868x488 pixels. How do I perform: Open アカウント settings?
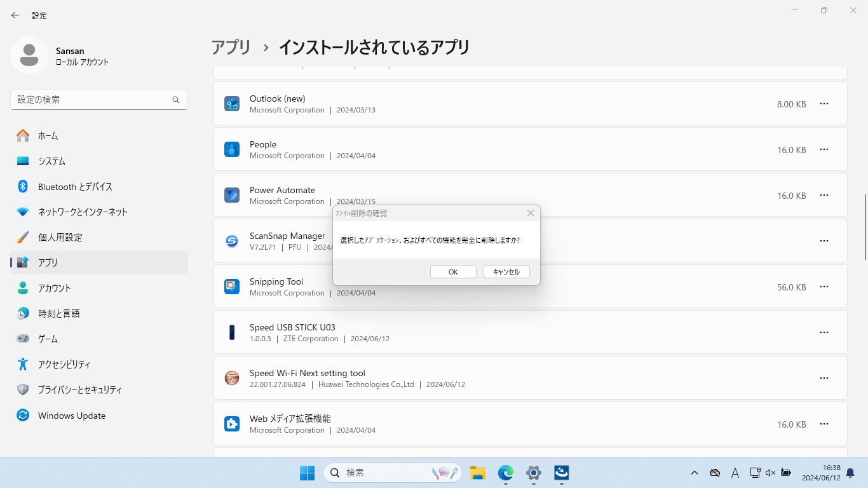(99, 288)
